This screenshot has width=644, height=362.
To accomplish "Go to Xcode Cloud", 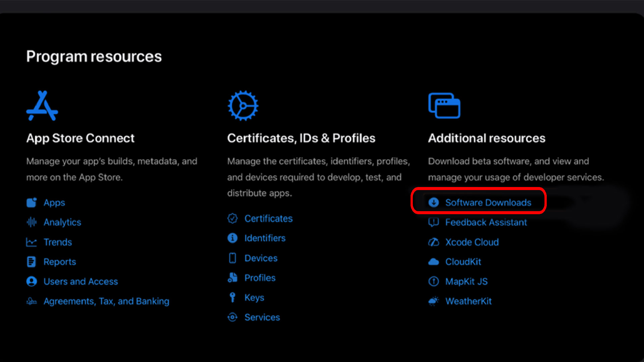I will (x=472, y=242).
